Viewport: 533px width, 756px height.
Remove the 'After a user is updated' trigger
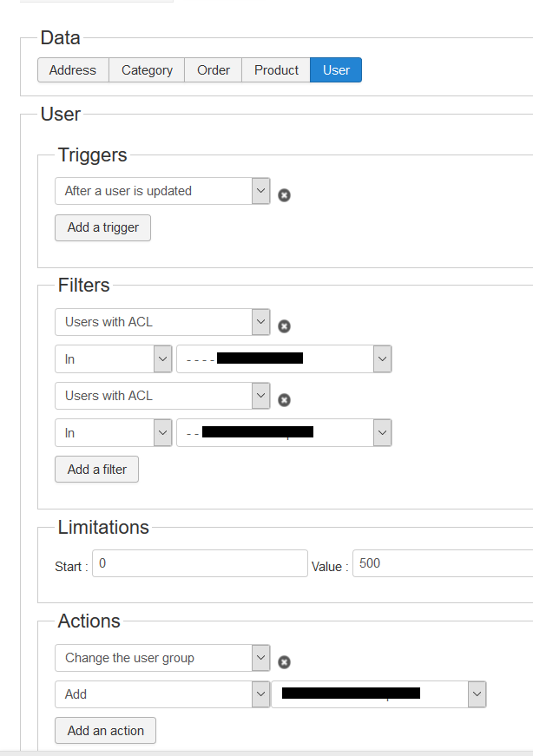284,195
